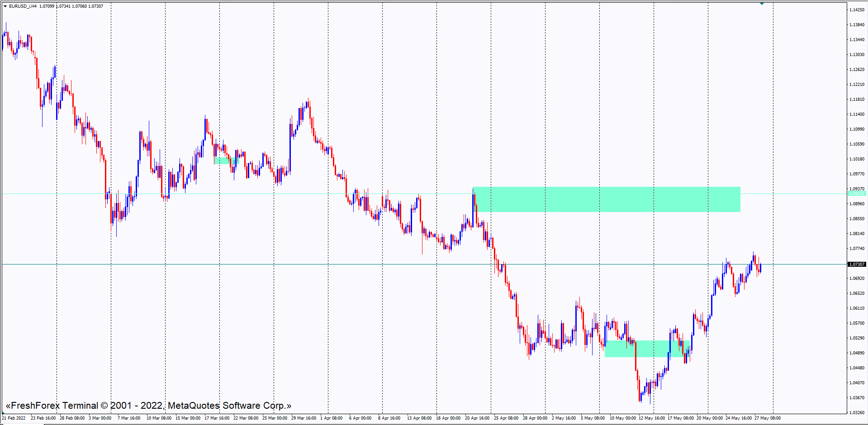This screenshot has width=868, height=425.
Task: Click the 12 May 16:00 time label
Action: [x=651, y=418]
